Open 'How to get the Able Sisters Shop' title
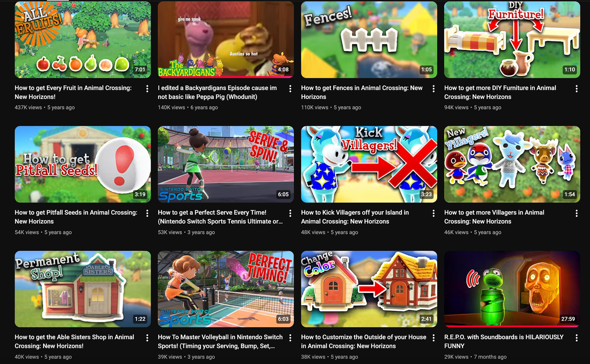This screenshot has height=364, width=590. point(74,341)
